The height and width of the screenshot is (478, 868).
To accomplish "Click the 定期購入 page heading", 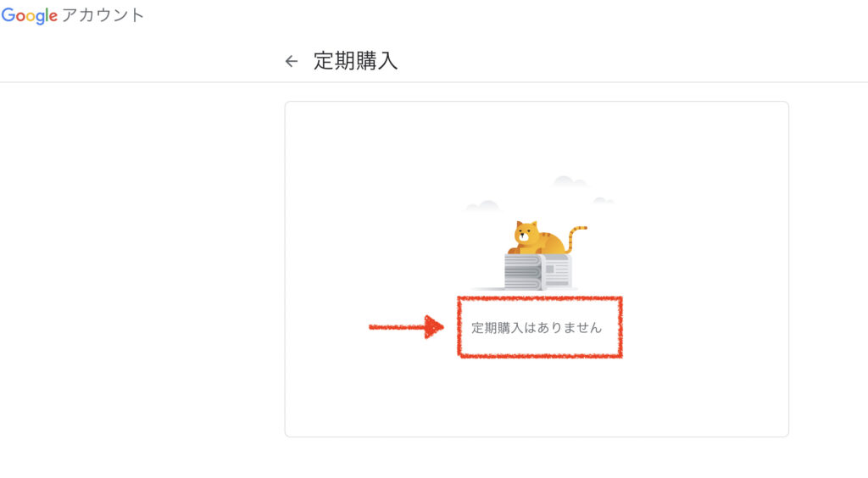I will click(355, 61).
